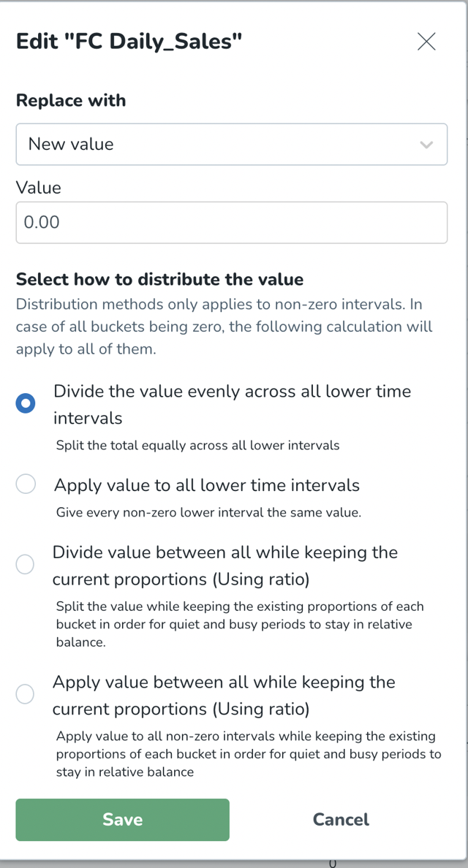Click the 'Give every non-zero lower interval' description
The image size is (468, 868).
[x=208, y=512]
